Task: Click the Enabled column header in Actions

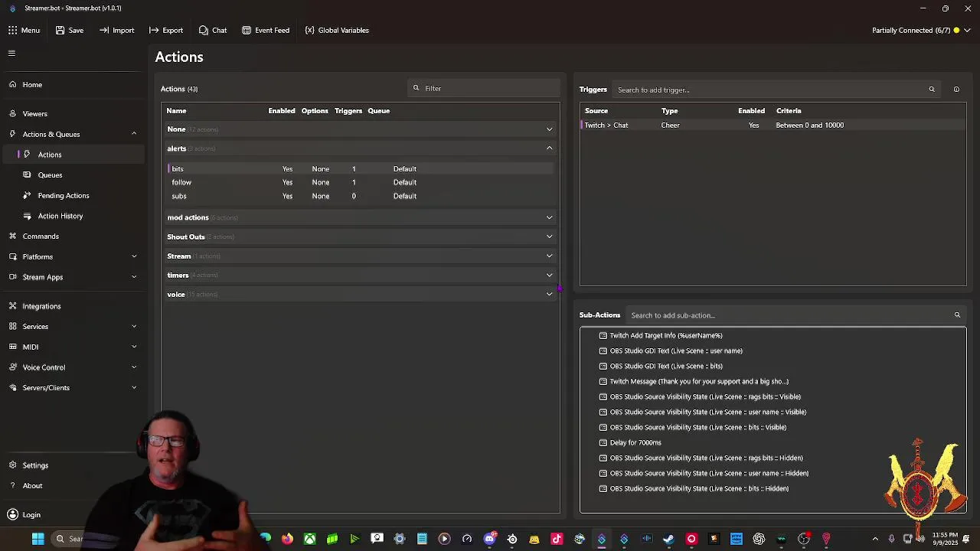Action: pyautogui.click(x=282, y=111)
